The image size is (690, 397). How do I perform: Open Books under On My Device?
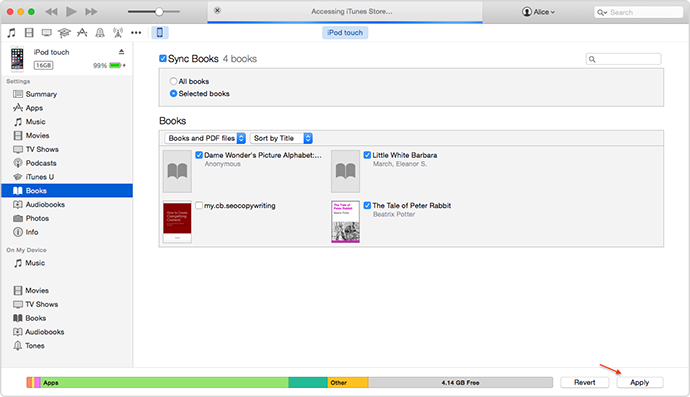coord(66,318)
